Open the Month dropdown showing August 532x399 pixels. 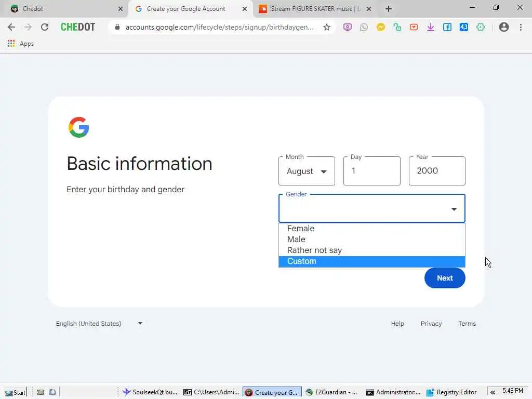click(307, 171)
